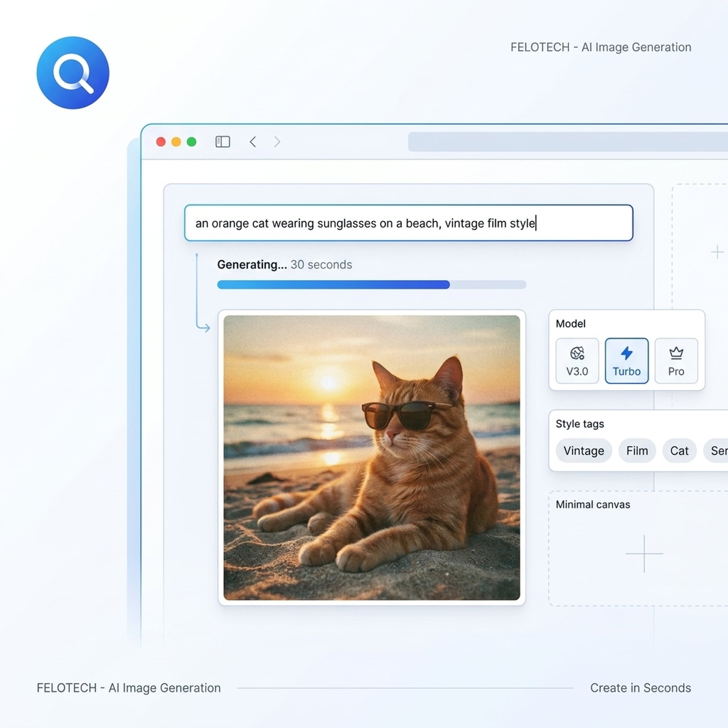Click the browser address bar
The height and width of the screenshot is (728, 728).
coord(568,142)
